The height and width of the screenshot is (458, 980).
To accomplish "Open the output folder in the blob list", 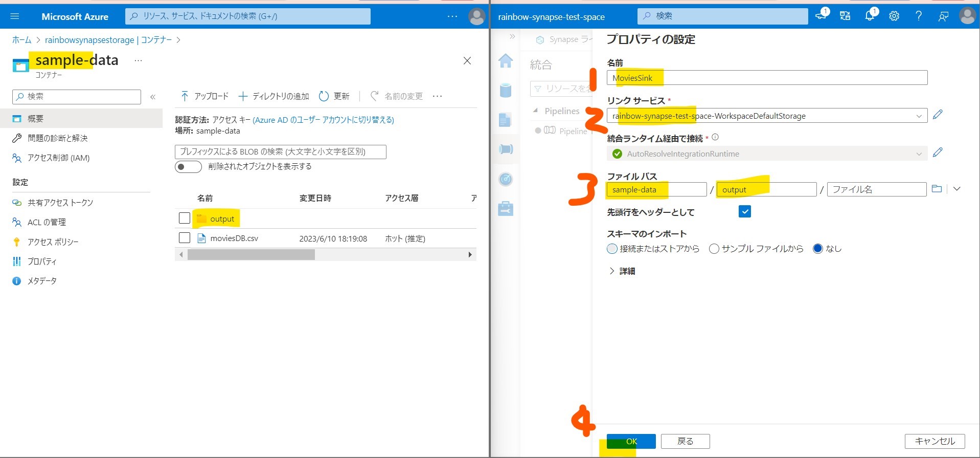I will coord(222,219).
